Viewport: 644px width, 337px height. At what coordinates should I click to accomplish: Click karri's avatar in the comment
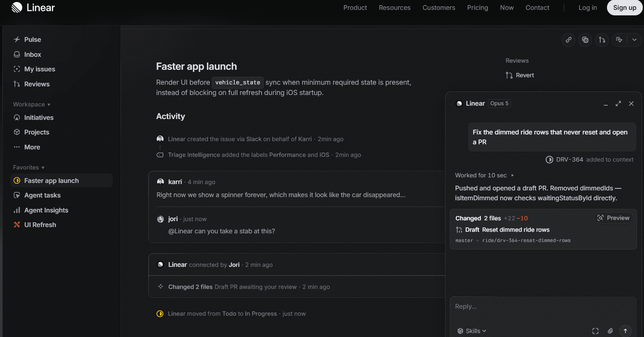[x=160, y=182]
